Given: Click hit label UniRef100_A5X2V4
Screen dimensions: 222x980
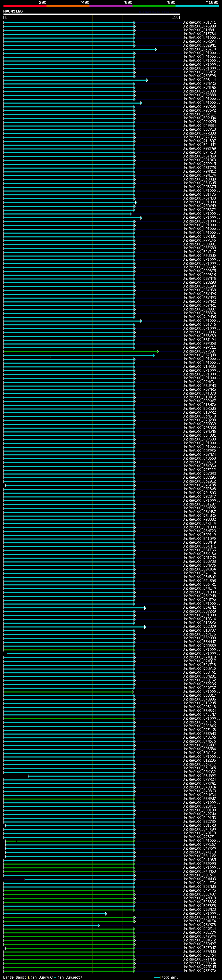Looking at the screenshot, I should [x=199, y=41].
